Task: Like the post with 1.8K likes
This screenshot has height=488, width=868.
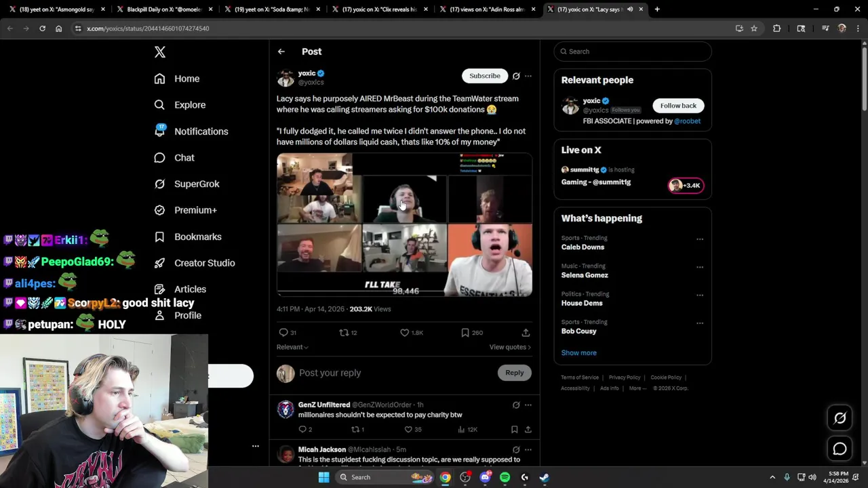Action: 404,333
